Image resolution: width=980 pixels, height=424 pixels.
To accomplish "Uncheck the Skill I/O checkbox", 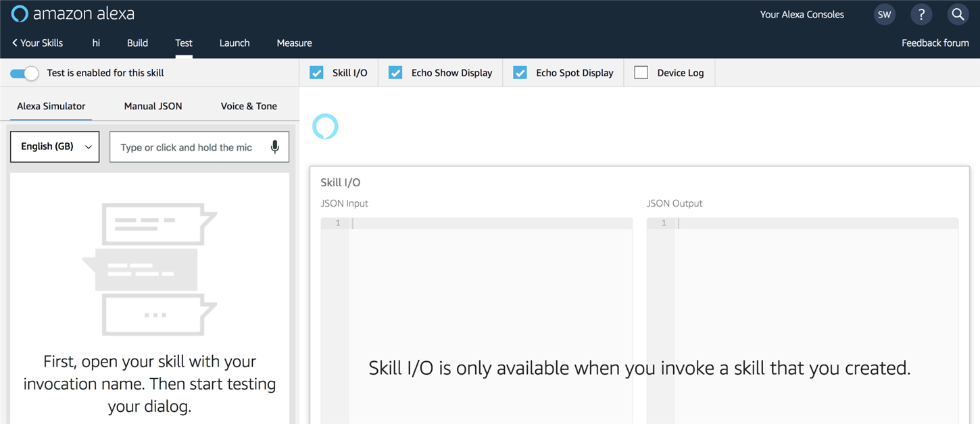I will pos(316,72).
